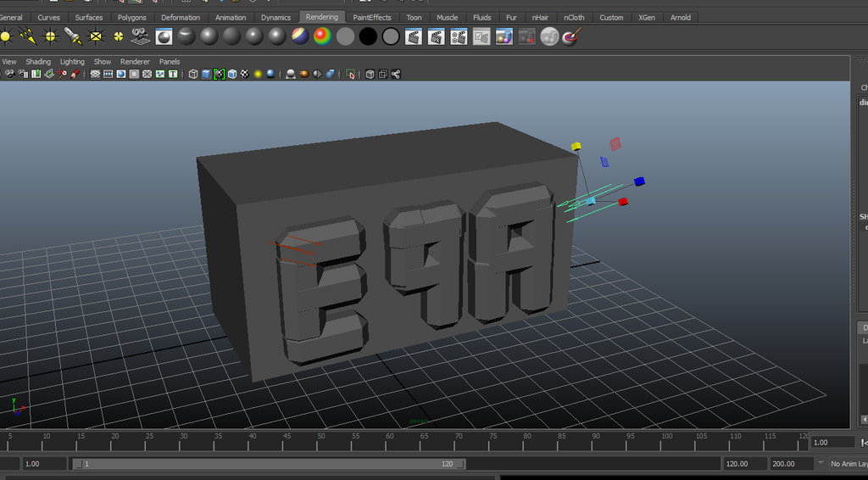Open the Panels menu

tap(170, 62)
